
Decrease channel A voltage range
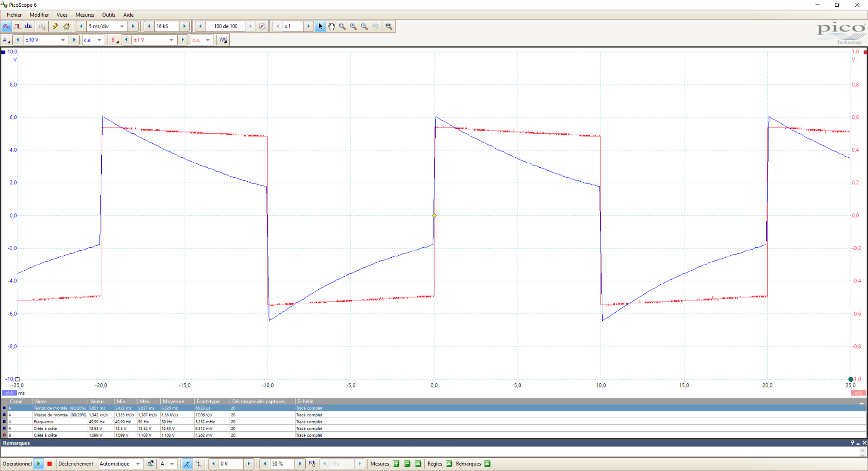[18, 40]
